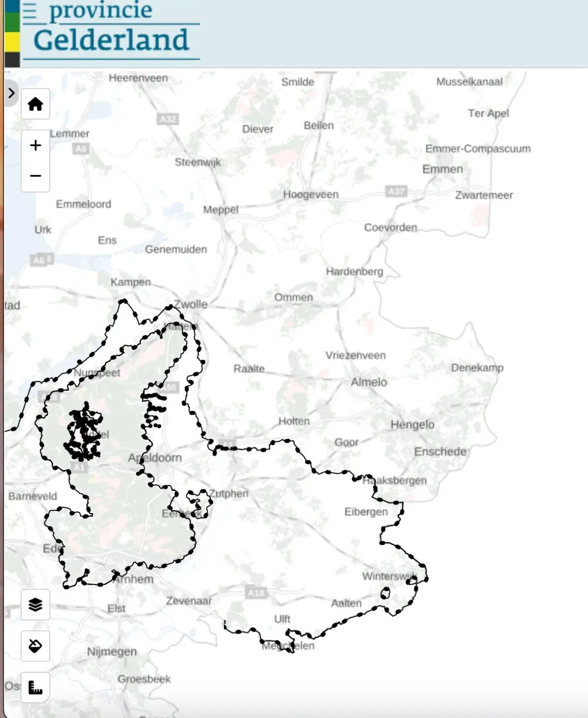Click the Zwolle city label
Viewport: 588px width, 718px height.
(x=190, y=304)
